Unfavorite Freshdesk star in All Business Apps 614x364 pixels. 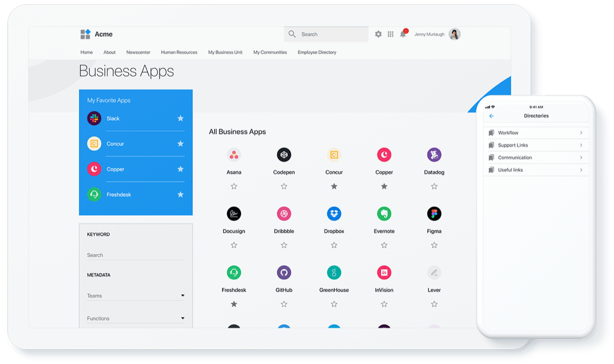pos(234,304)
